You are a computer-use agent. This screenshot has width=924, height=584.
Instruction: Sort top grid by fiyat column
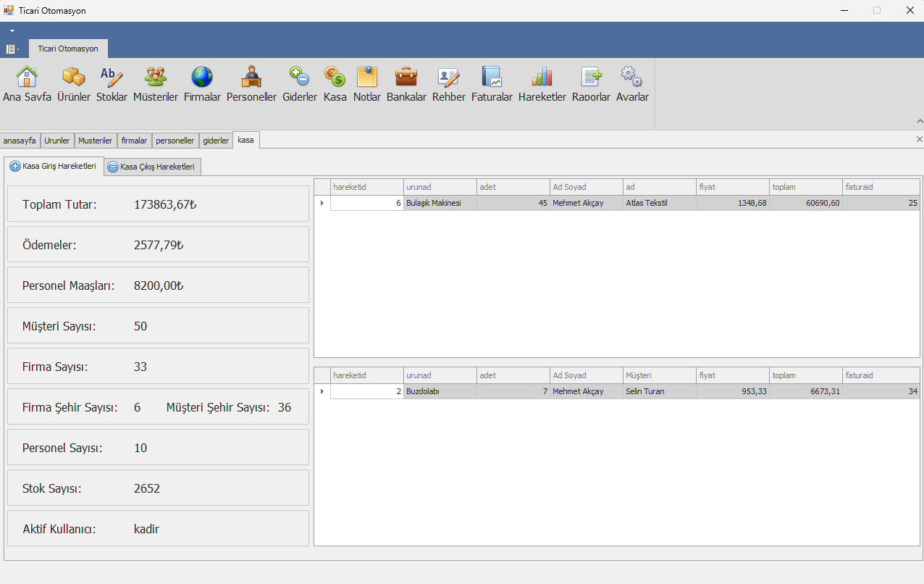(x=733, y=187)
